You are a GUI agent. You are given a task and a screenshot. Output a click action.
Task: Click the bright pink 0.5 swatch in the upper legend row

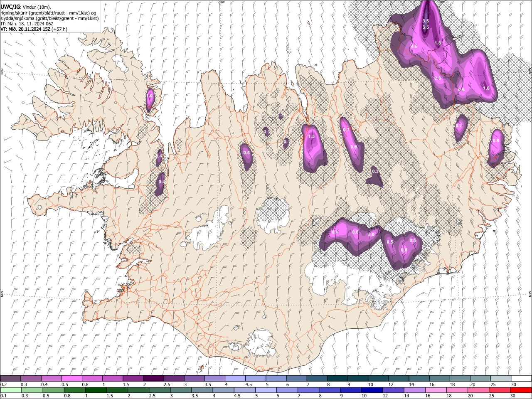click(71, 379)
